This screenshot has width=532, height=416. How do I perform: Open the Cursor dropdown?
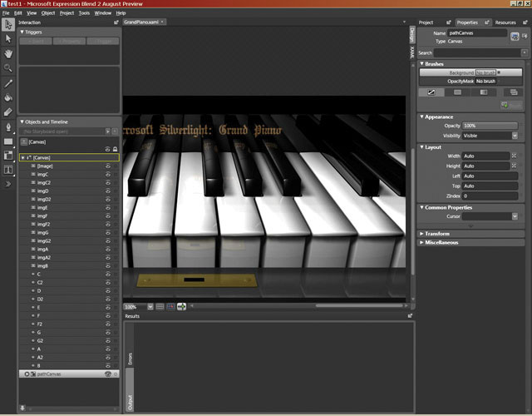tap(515, 216)
